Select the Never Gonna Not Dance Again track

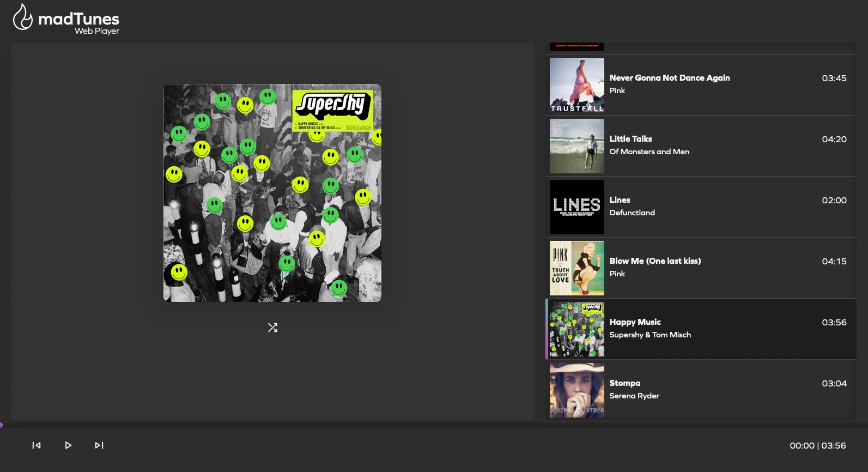tap(701, 85)
